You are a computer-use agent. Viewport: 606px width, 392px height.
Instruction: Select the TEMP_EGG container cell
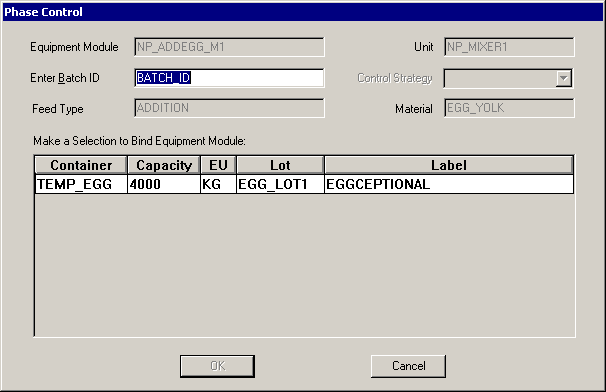(81, 184)
